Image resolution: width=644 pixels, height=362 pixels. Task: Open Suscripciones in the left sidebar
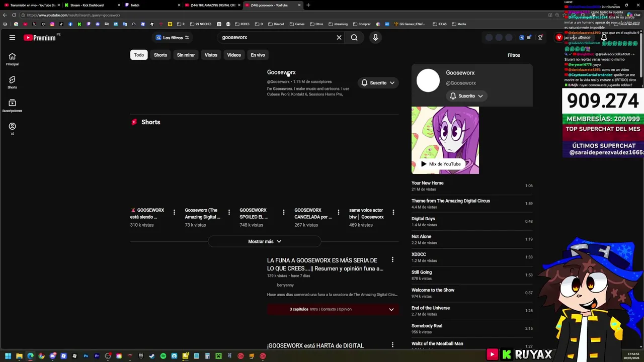12,106
